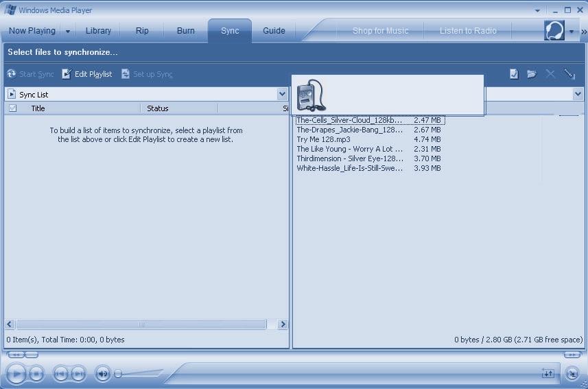Image resolution: width=588 pixels, height=389 pixels.
Task: Select the Sync tab
Action: (230, 31)
